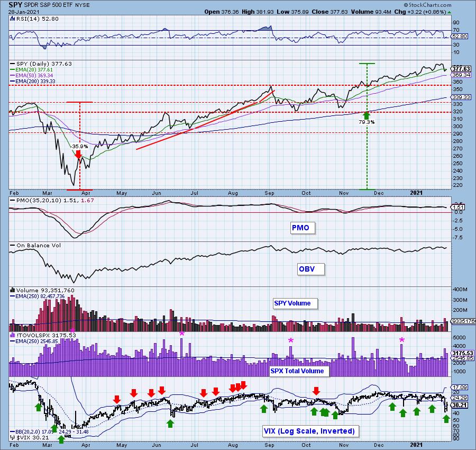Click the boxed SPY Volume label
The height and width of the screenshot is (450, 476).
(x=295, y=303)
